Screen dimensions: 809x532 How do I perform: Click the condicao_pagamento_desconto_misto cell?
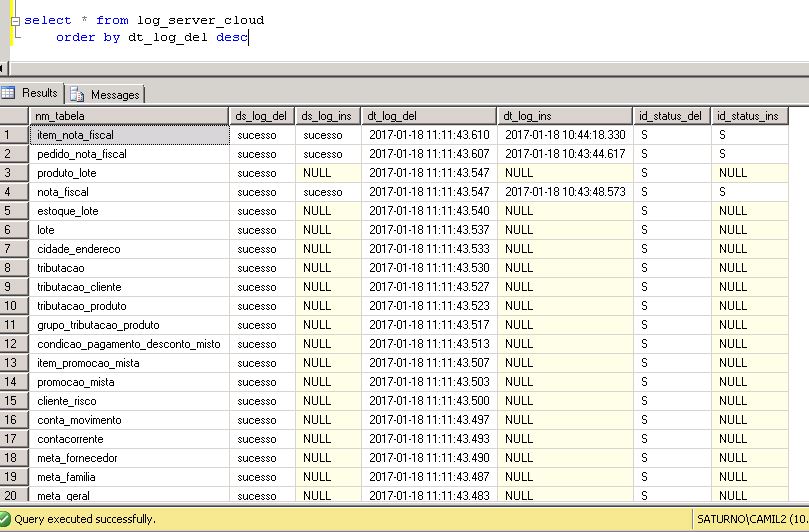129,344
